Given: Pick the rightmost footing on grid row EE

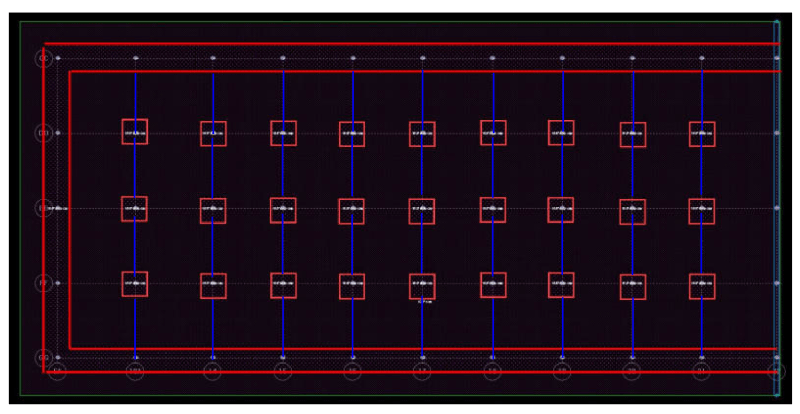Looking at the screenshot, I should [702, 211].
